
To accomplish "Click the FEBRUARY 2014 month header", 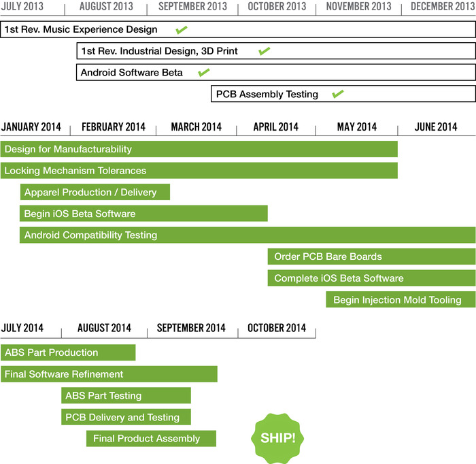I will coord(114,127).
